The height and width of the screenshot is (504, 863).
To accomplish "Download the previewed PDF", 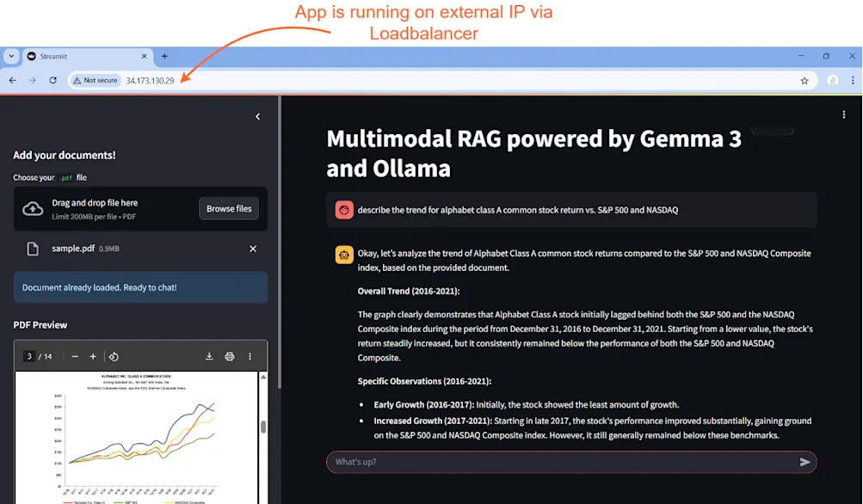I will tap(210, 355).
